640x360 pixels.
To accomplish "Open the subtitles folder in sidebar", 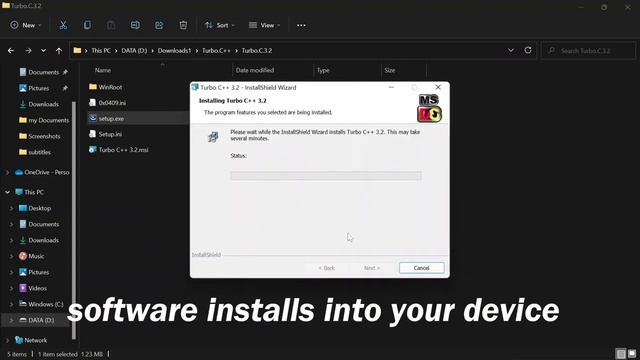I will pyautogui.click(x=39, y=152).
